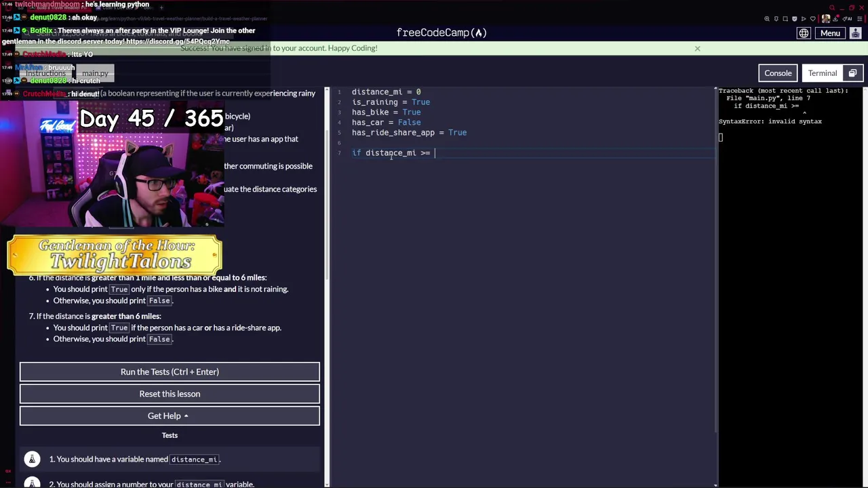Click the 'Day 45 / 365' overlay text

click(x=151, y=119)
